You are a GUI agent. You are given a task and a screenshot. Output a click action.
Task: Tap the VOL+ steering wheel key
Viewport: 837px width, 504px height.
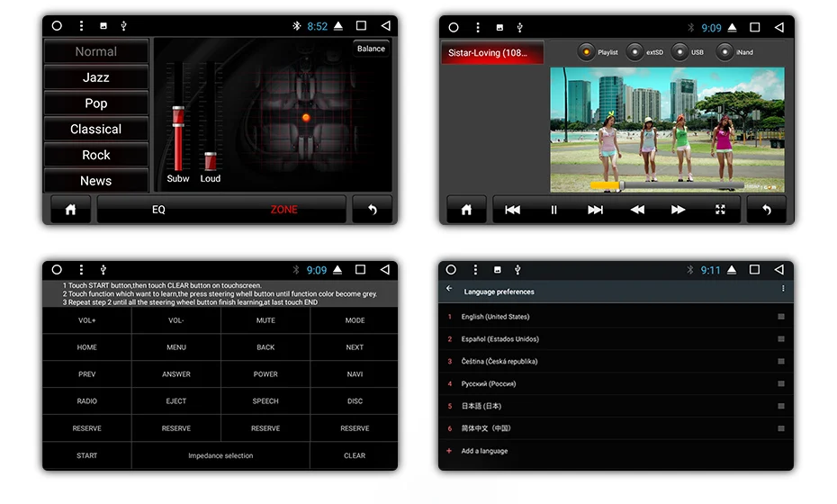tap(87, 320)
